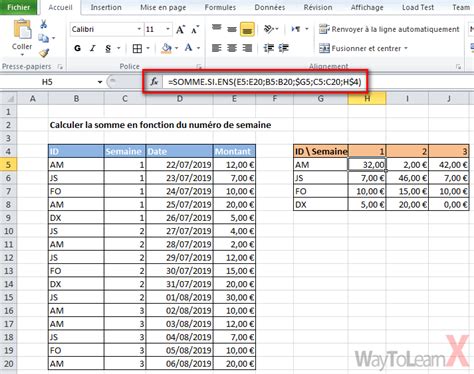Toggle underline S formatting
The height and width of the screenshot is (374, 474).
point(108,48)
